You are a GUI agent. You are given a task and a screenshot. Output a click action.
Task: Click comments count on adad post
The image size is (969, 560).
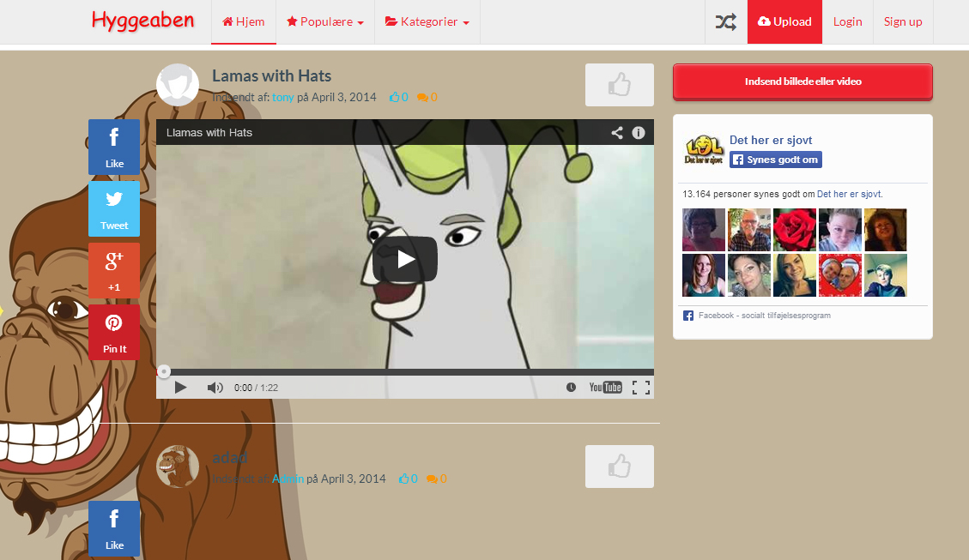pos(437,479)
